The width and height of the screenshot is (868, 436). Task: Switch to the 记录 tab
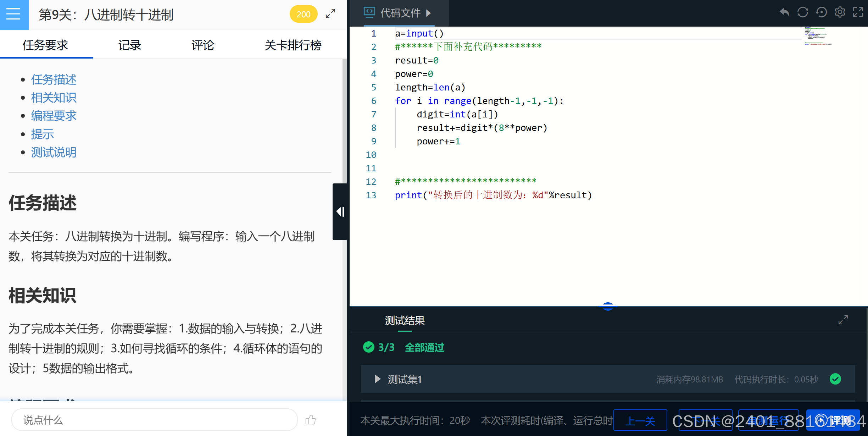(129, 45)
